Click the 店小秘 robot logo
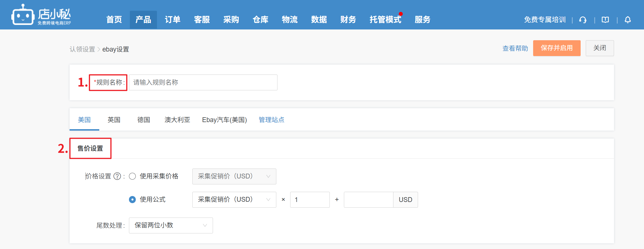This screenshot has height=249, width=644. coord(23,15)
